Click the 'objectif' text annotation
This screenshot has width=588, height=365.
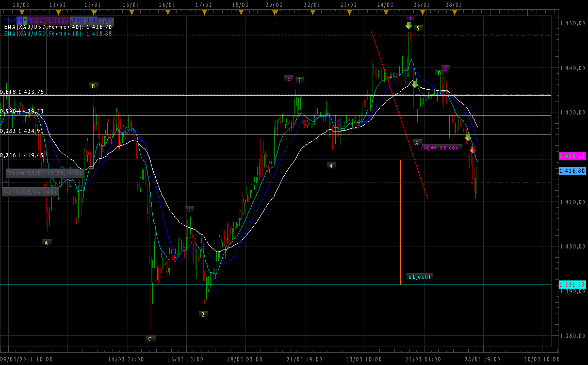(x=419, y=277)
